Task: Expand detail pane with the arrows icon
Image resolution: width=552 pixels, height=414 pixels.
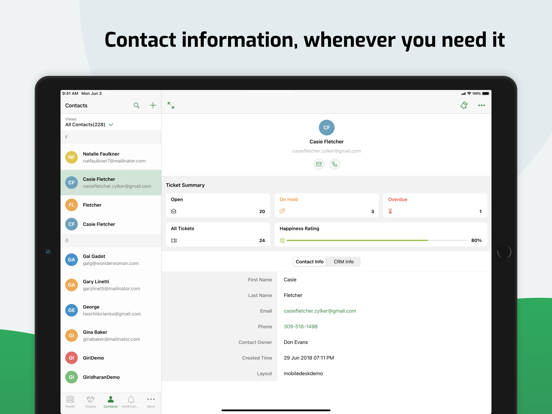Action: coord(171,105)
